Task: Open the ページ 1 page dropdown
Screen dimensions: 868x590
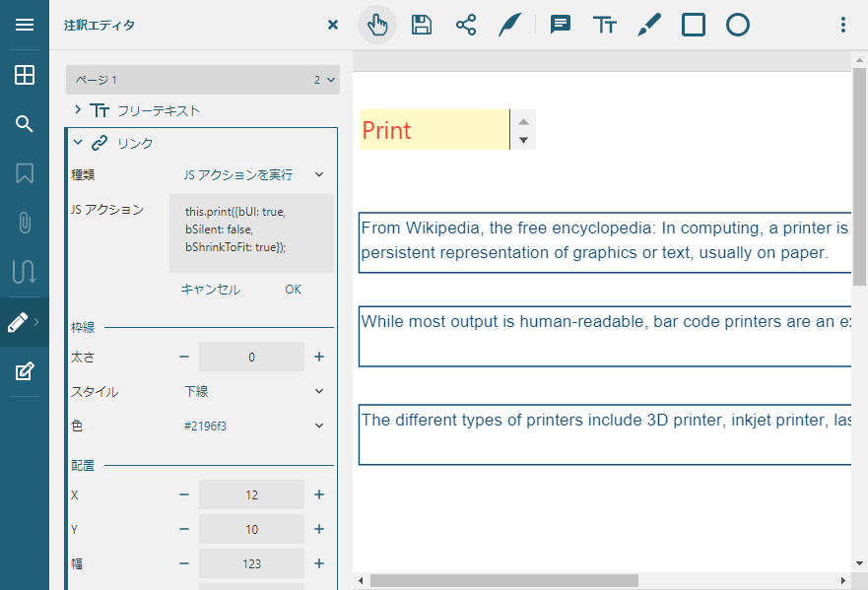Action: point(203,80)
